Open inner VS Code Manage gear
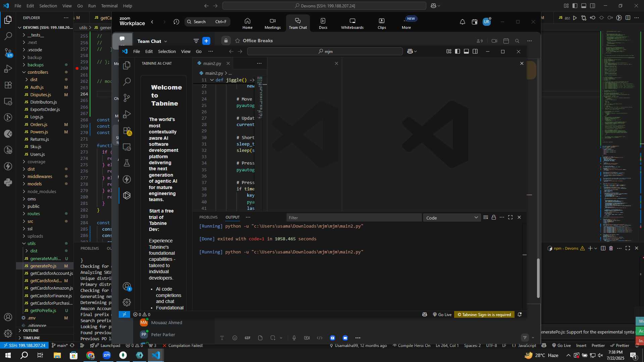The width and height of the screenshot is (644, 362). (x=127, y=302)
